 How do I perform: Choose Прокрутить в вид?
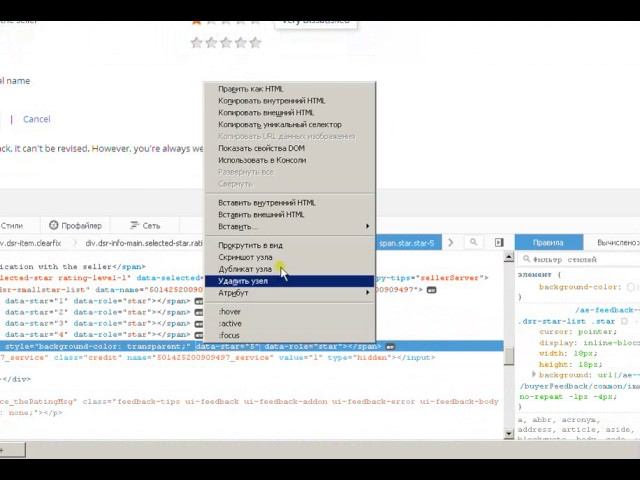coord(289,245)
